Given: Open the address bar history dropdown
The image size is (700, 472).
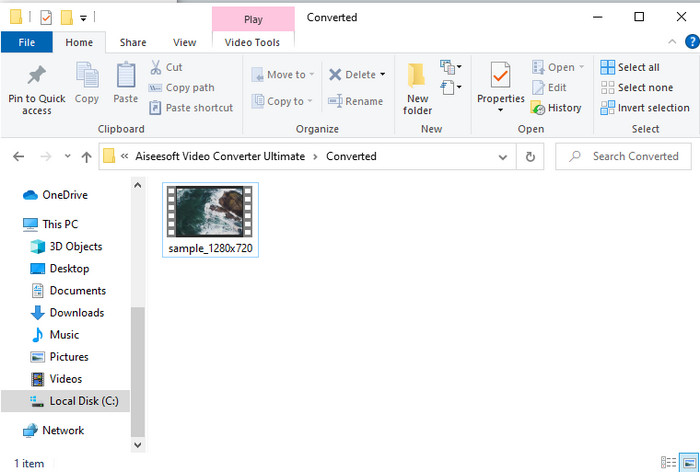Looking at the screenshot, I should pos(503,157).
